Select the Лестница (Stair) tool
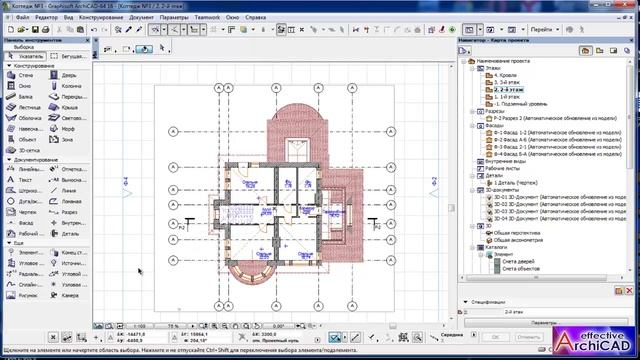The width and height of the screenshot is (640, 360). pyautogui.click(x=24, y=107)
